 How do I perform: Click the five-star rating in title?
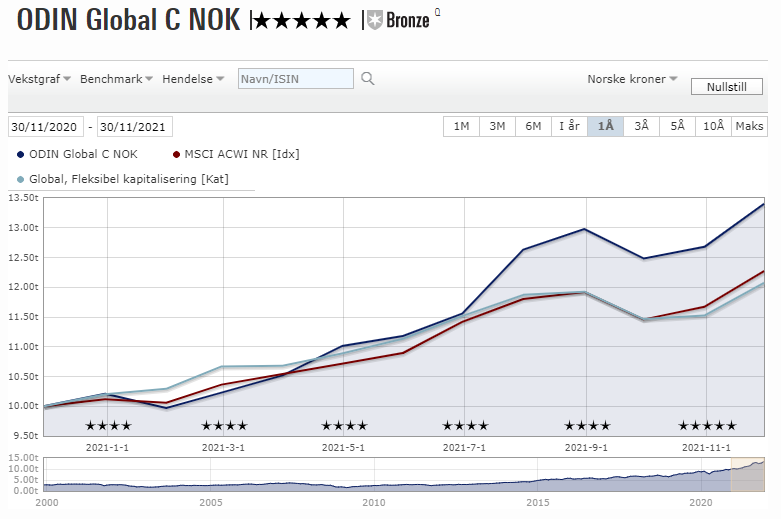tap(302, 21)
